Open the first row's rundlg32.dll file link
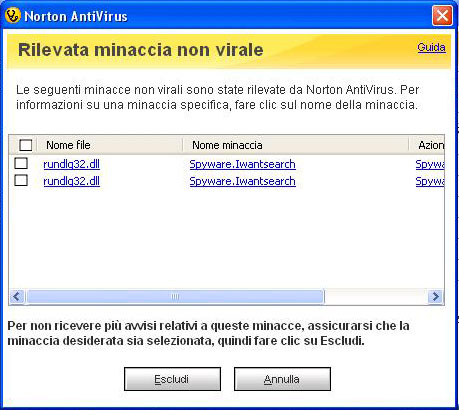459x410 pixels. [71, 164]
